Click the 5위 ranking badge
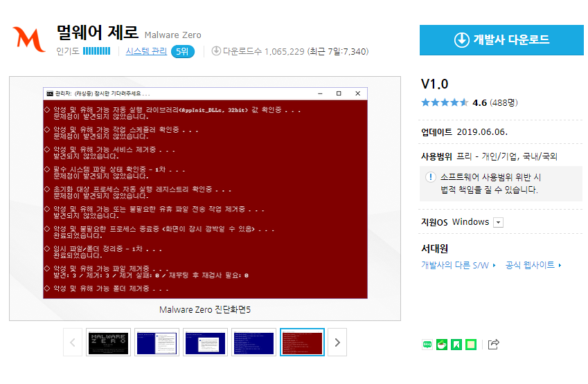 (x=183, y=51)
